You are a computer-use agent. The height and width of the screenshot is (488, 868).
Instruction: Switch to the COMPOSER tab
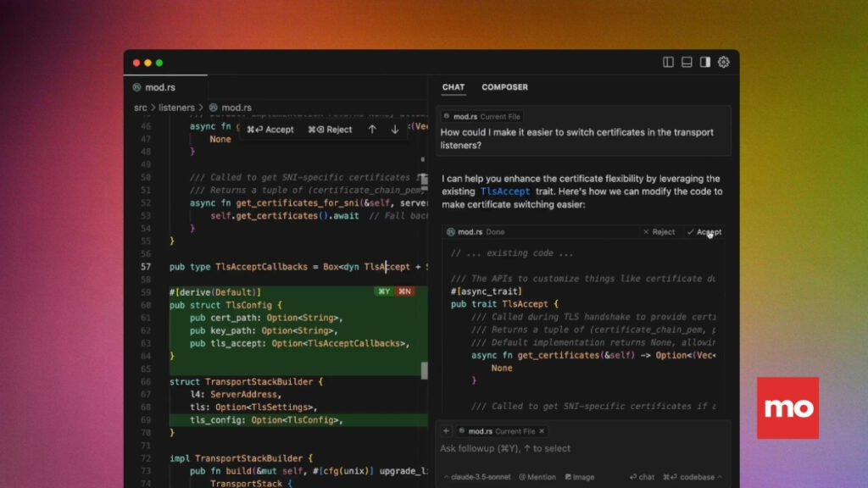click(x=504, y=87)
